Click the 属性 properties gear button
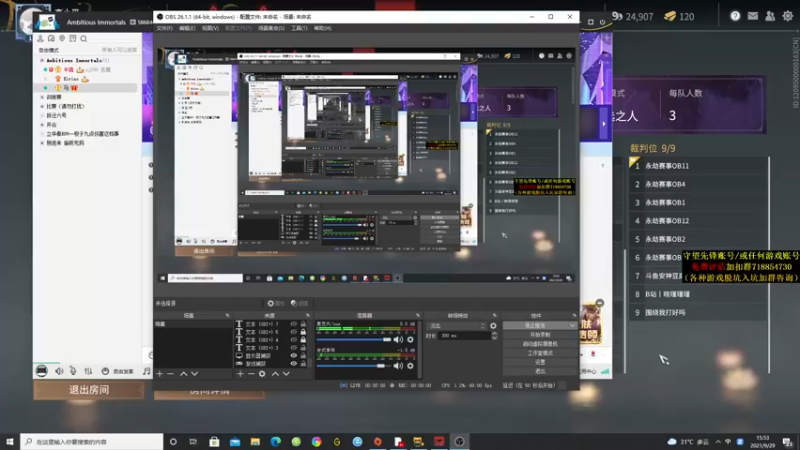This screenshot has height=450, width=800. point(274,303)
